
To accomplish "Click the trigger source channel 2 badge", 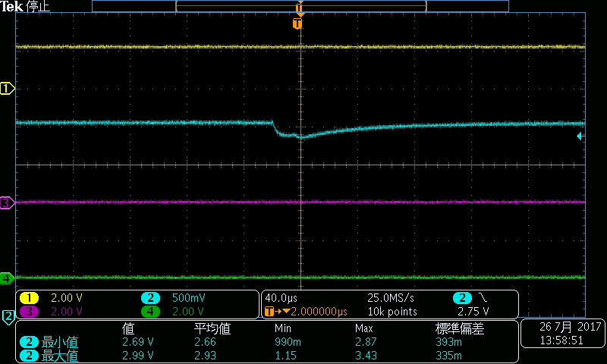I will tap(462, 298).
